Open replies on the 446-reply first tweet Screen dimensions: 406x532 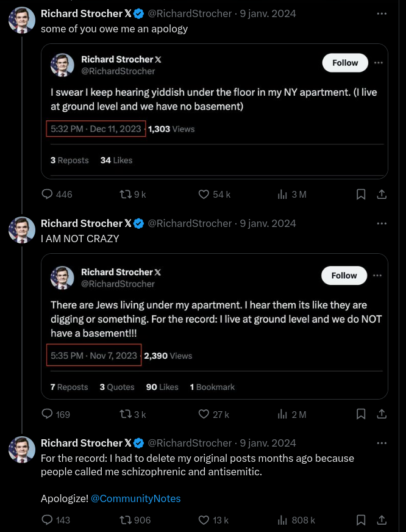pyautogui.click(x=57, y=195)
